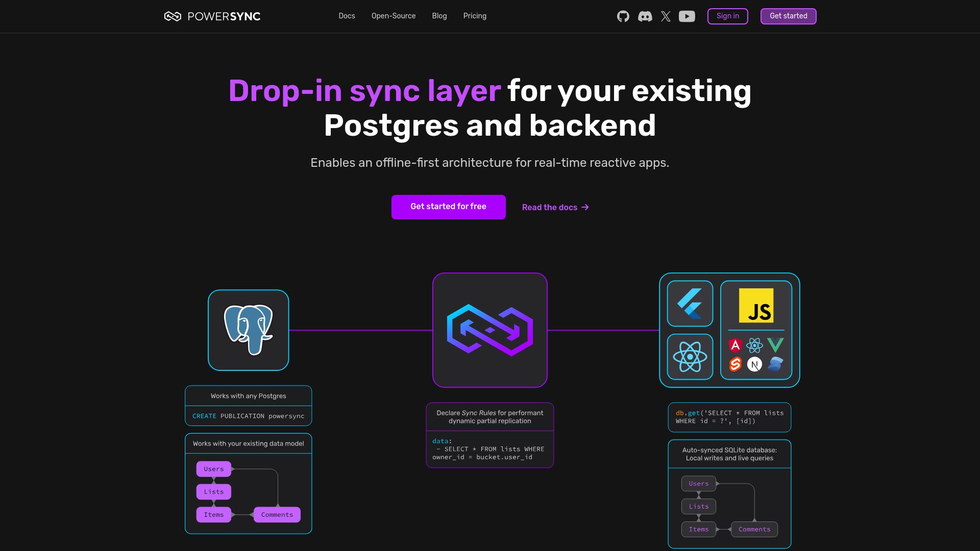Image resolution: width=980 pixels, height=551 pixels.
Task: Open the Pricing page
Action: (x=475, y=16)
